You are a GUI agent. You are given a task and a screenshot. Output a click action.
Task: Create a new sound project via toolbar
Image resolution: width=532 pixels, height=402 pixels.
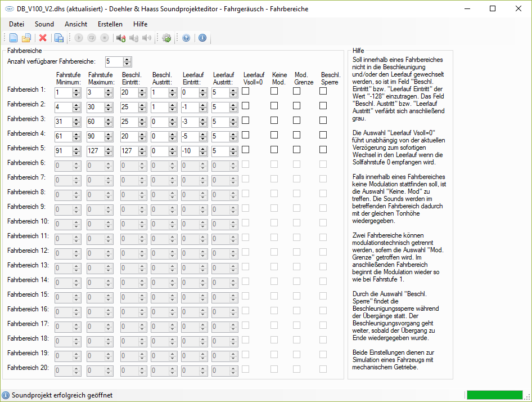pyautogui.click(x=13, y=38)
